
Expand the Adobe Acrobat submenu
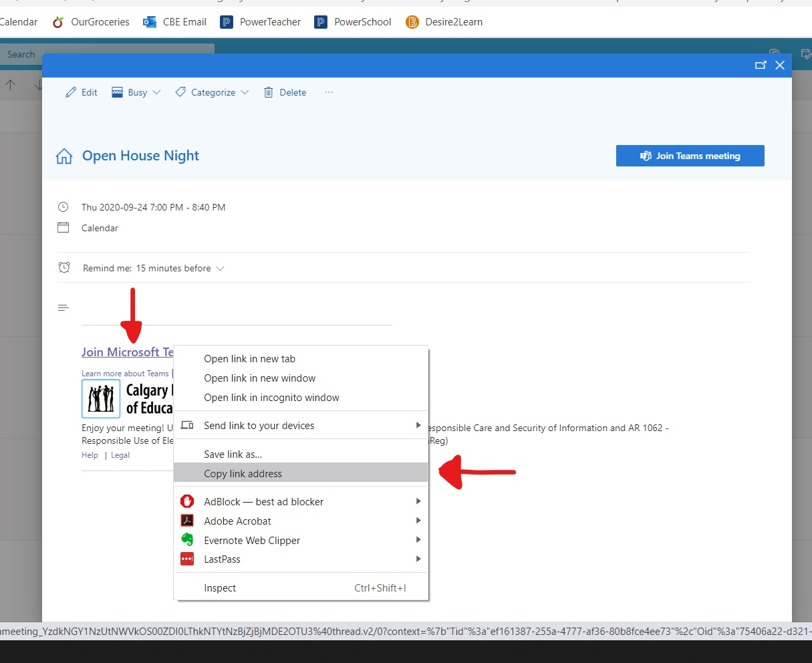(301, 521)
